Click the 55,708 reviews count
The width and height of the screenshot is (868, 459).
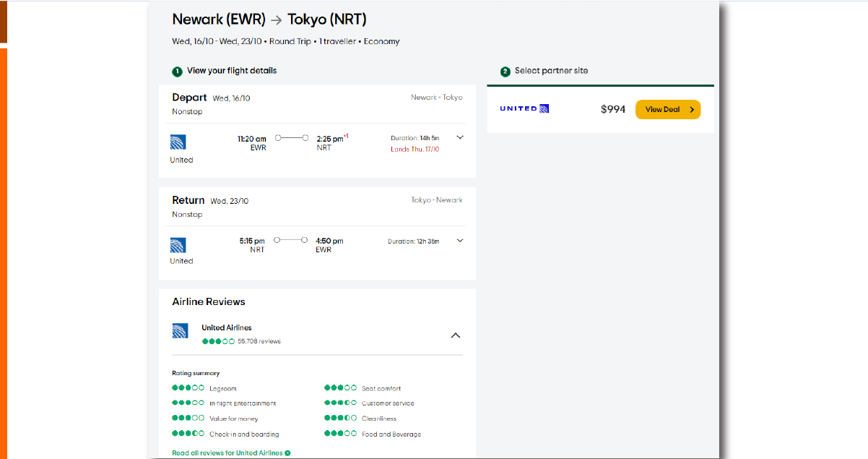tap(259, 341)
